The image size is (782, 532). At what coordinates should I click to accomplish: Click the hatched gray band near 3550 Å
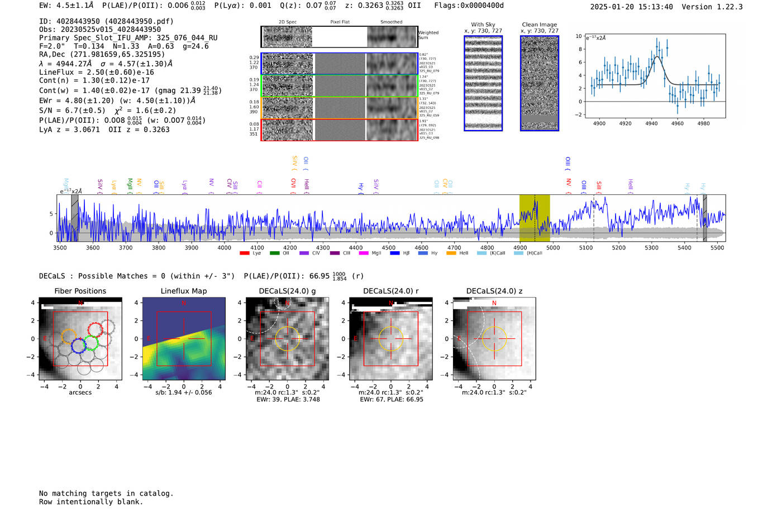[x=75, y=218]
